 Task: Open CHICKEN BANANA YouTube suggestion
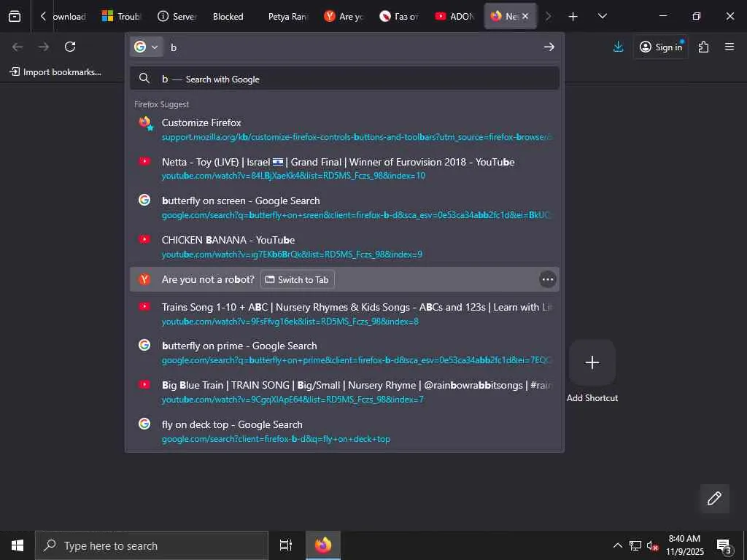coord(344,246)
